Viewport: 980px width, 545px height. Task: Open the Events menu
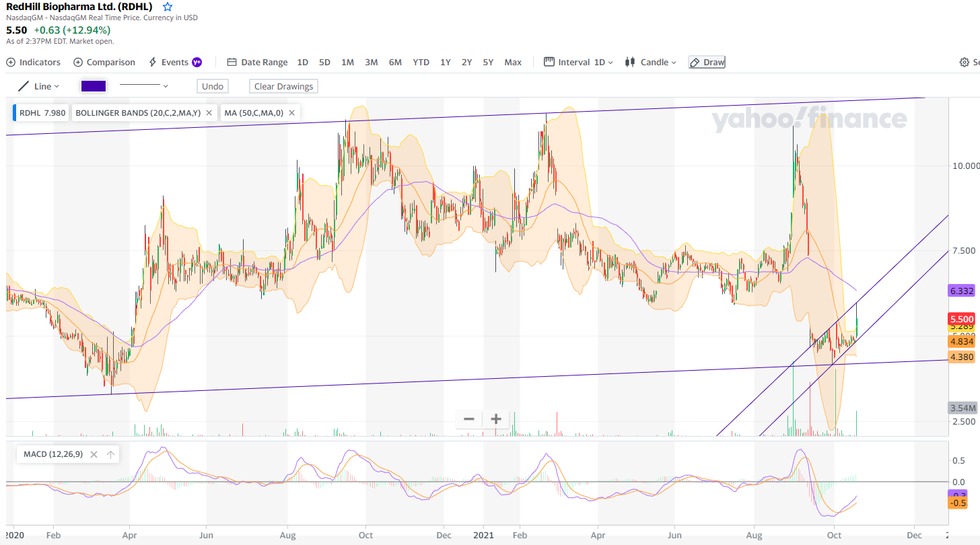[x=169, y=62]
